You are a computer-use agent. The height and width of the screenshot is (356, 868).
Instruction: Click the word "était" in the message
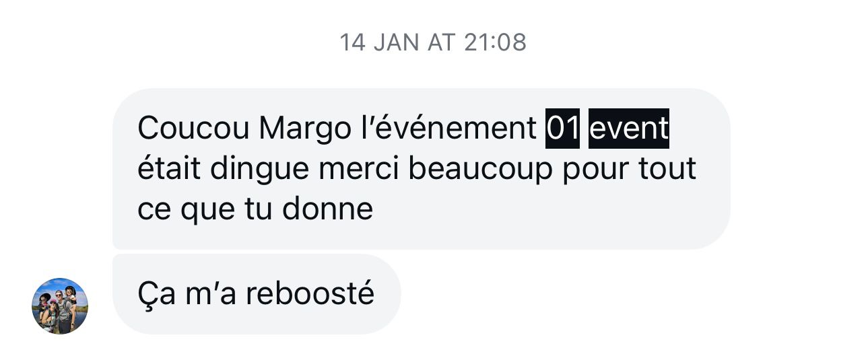(x=169, y=169)
